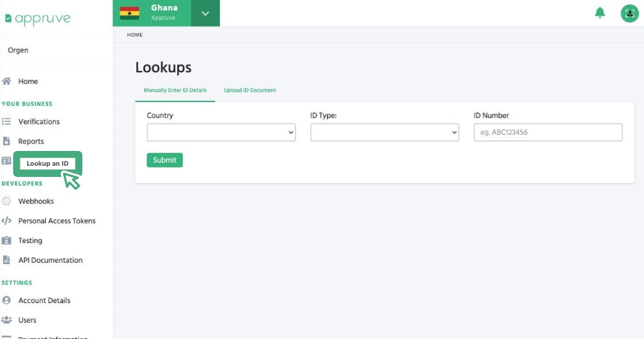Click the Home house icon in sidebar
This screenshot has height=339, width=644.
point(6,81)
